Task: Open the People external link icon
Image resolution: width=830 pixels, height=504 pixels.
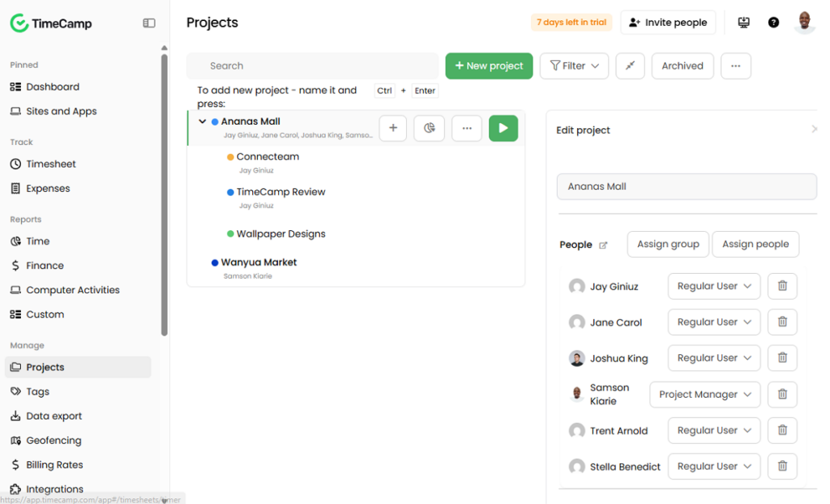Action: tap(603, 246)
